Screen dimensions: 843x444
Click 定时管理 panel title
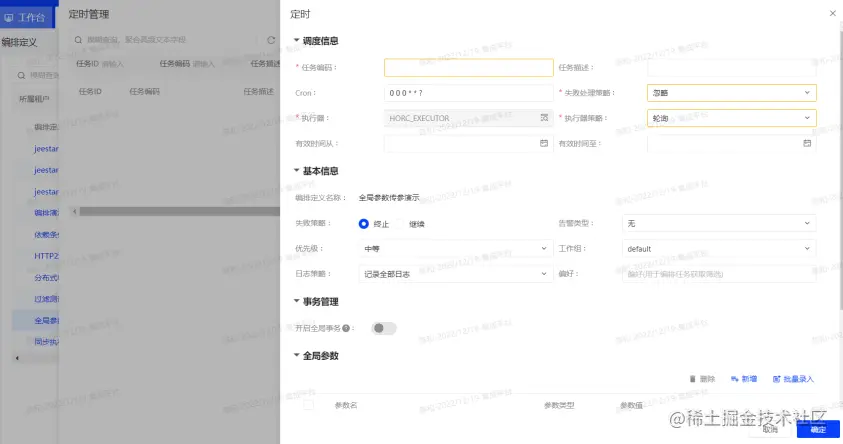[89, 15]
